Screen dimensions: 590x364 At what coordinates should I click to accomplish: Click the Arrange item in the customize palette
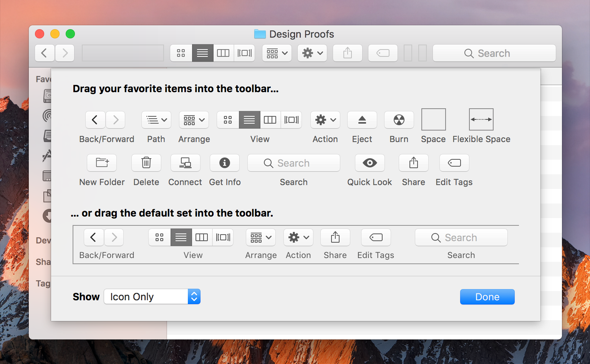click(x=194, y=120)
